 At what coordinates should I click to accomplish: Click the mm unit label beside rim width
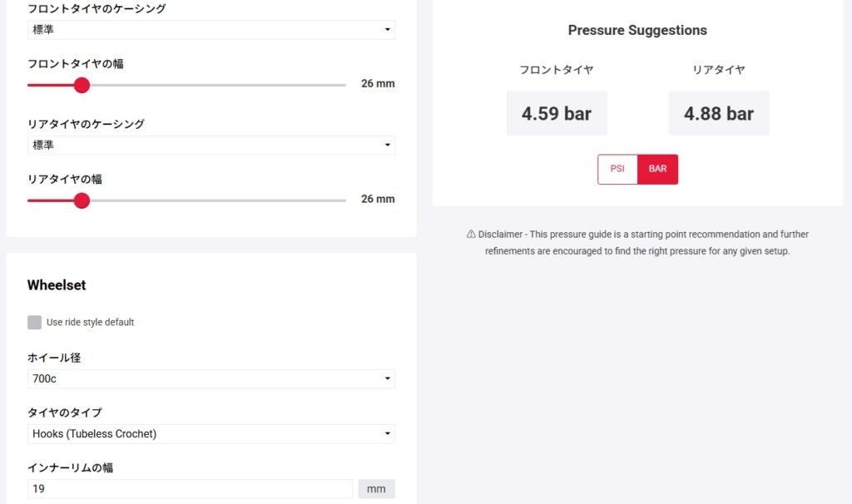376,489
